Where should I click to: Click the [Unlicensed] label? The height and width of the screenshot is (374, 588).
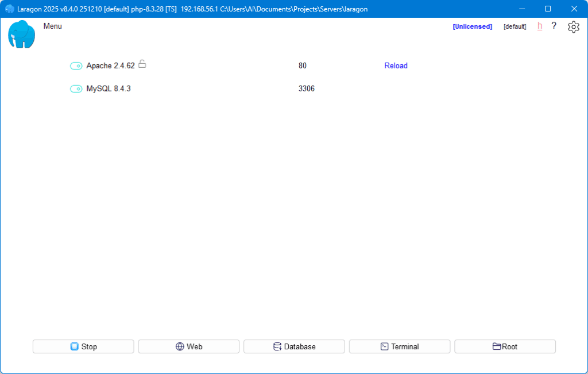tap(472, 26)
